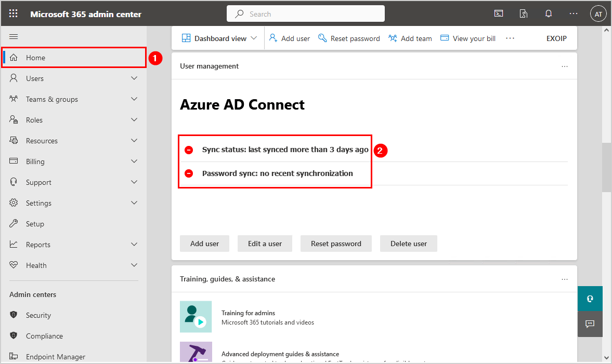Click into the Search field
612x364 pixels.
pyautogui.click(x=305, y=14)
